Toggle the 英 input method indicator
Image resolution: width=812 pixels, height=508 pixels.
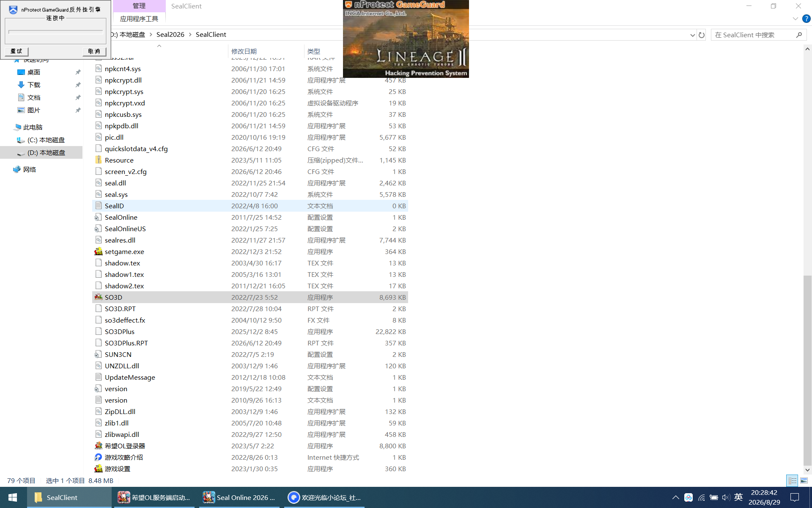[x=738, y=497]
